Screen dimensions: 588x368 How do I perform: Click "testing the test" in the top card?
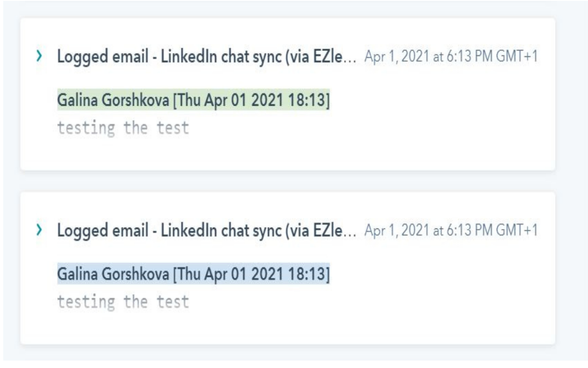123,128
